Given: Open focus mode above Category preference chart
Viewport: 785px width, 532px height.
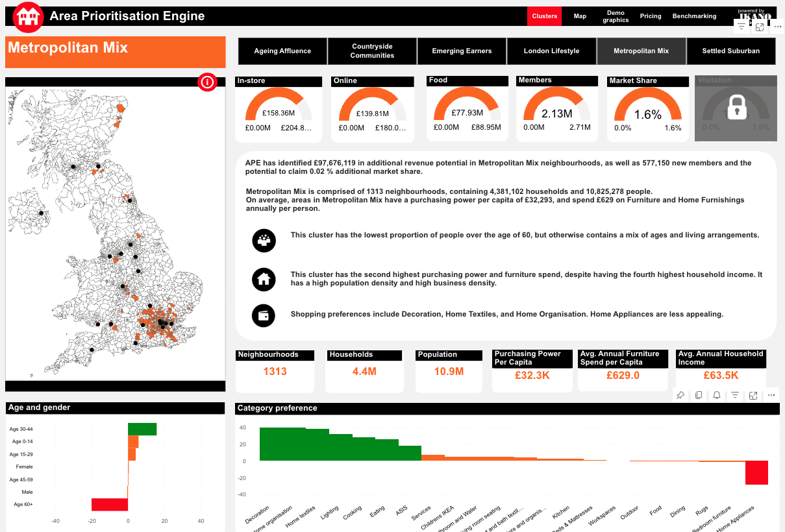Looking at the screenshot, I should tap(753, 395).
